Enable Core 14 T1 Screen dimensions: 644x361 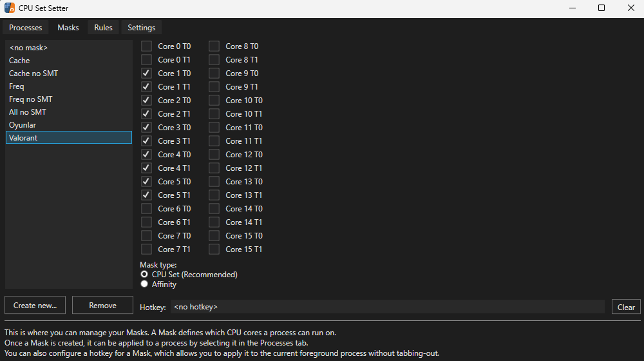tap(214, 222)
